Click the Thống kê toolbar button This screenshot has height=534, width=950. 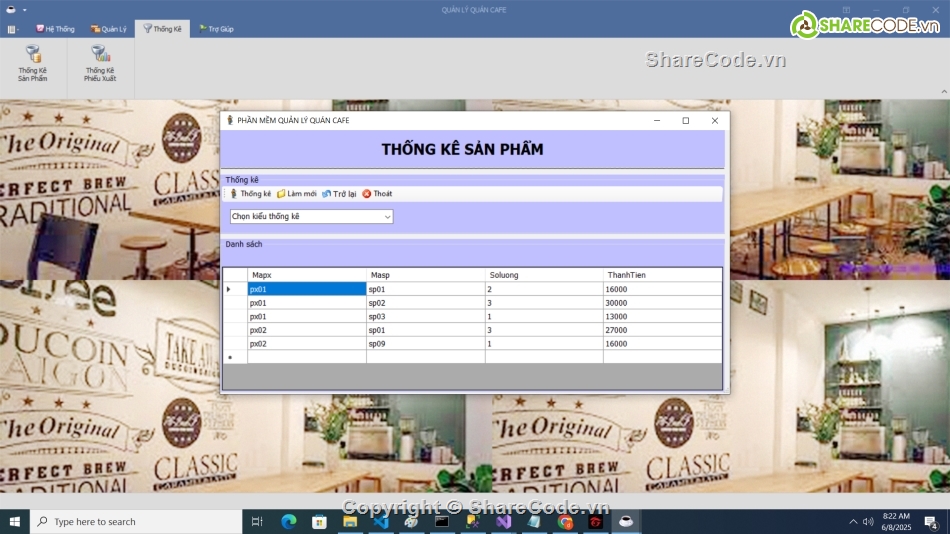(x=250, y=194)
